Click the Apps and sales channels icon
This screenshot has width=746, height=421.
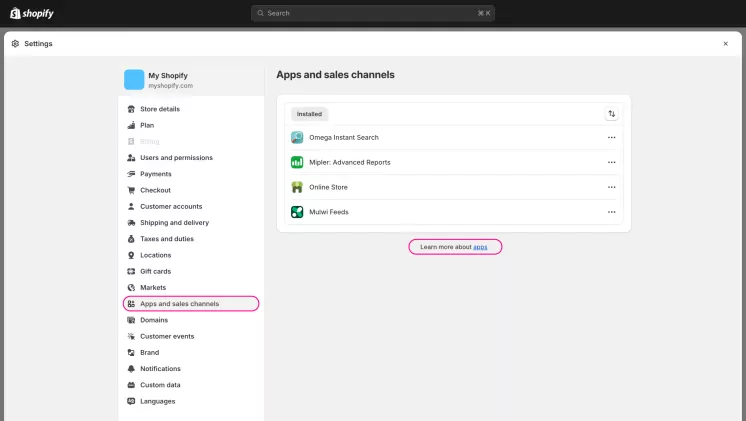tap(131, 304)
